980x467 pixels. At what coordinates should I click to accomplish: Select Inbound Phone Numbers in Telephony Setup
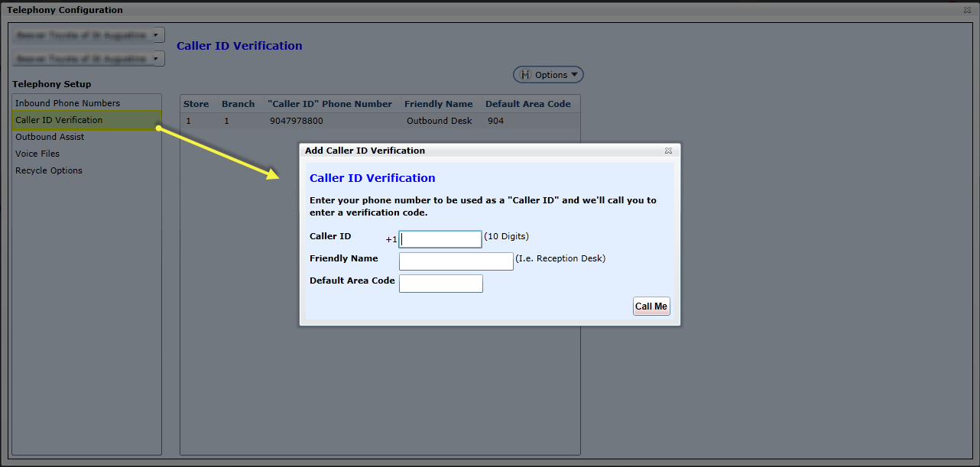[x=67, y=103]
